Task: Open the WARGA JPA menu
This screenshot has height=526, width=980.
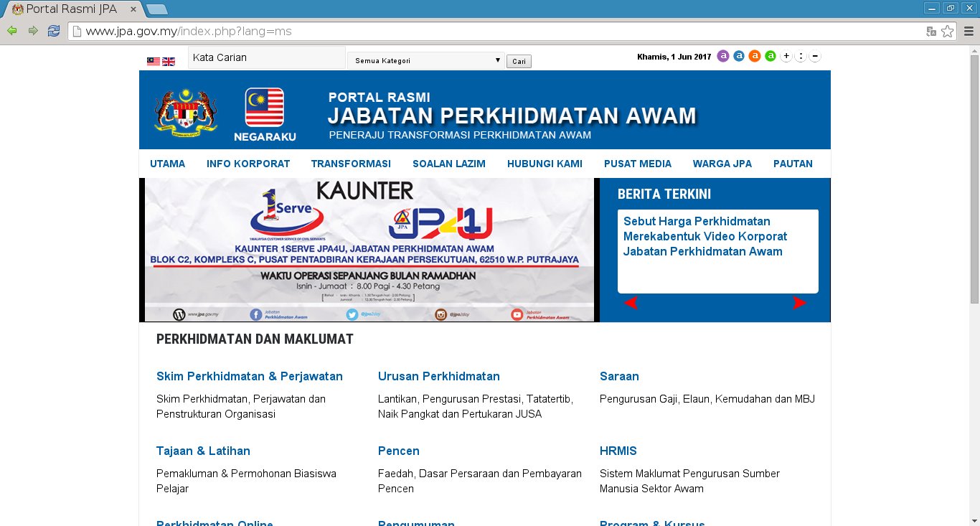Action: coord(722,164)
